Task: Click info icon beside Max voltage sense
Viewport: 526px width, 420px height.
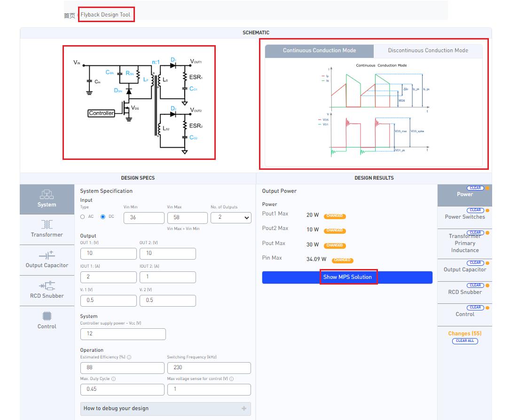Action: click(x=231, y=379)
